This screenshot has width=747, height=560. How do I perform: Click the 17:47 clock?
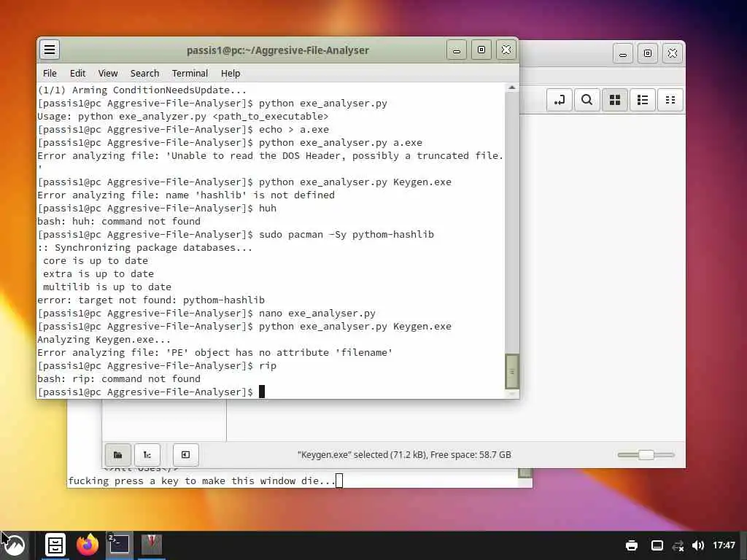724,545
